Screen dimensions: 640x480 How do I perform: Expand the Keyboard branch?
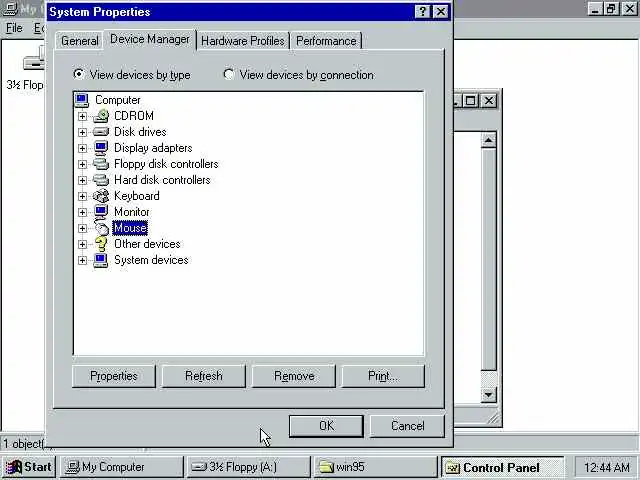[82, 196]
